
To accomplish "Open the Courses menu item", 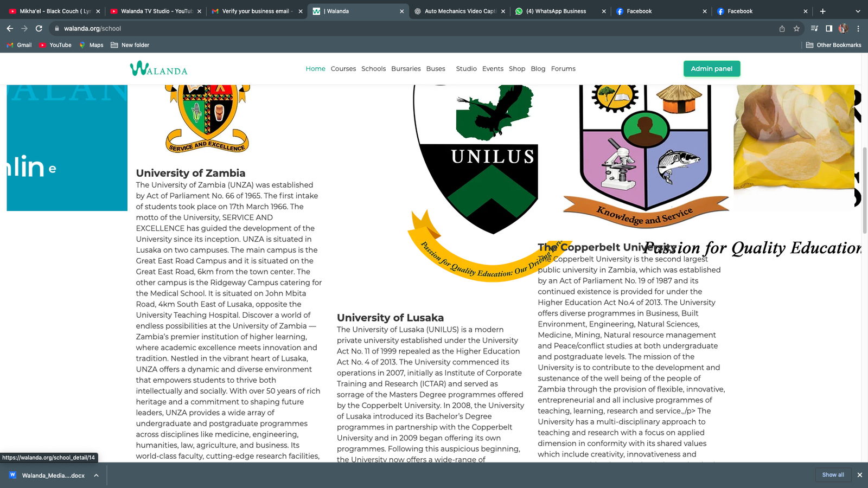I will click(x=343, y=69).
